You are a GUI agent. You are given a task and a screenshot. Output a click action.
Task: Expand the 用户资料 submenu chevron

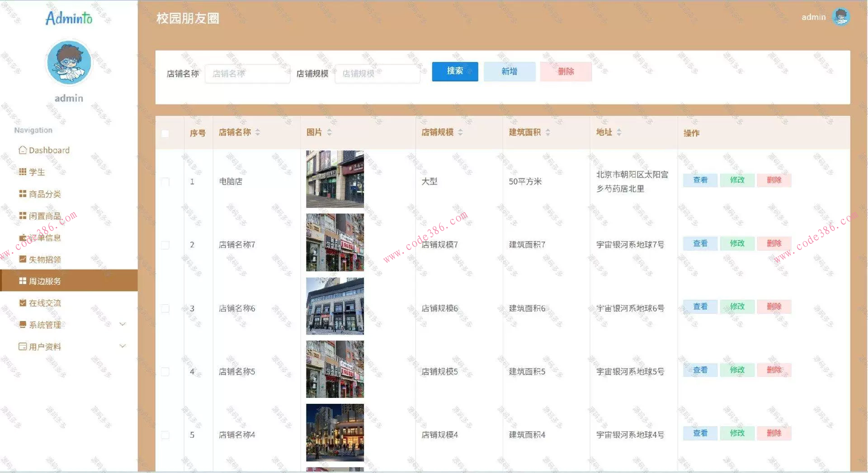click(x=123, y=345)
